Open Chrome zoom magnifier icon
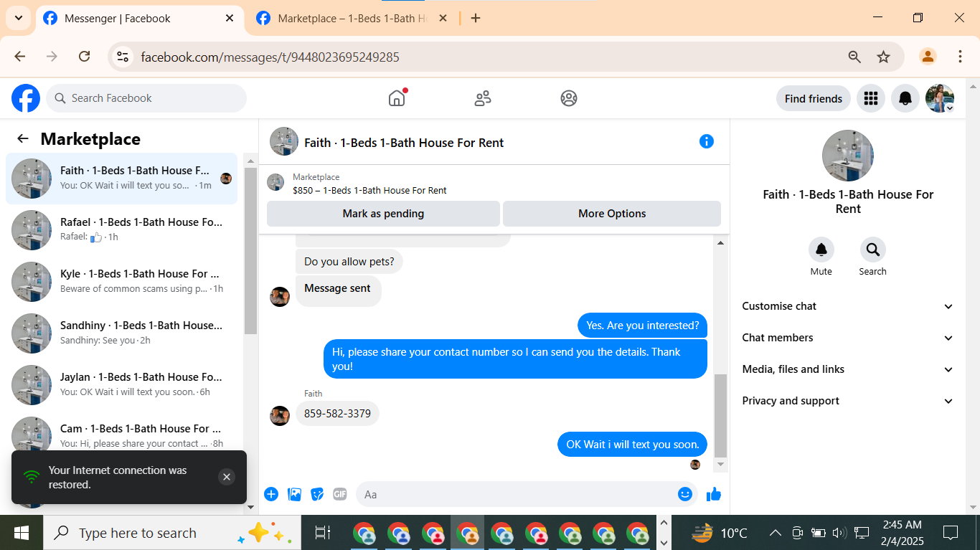The height and width of the screenshot is (550, 980). (x=854, y=57)
